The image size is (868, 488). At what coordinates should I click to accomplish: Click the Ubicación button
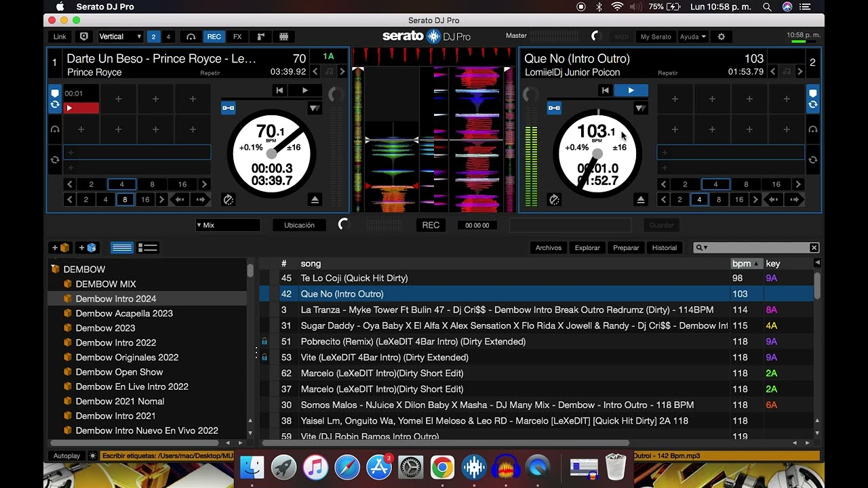pos(299,225)
